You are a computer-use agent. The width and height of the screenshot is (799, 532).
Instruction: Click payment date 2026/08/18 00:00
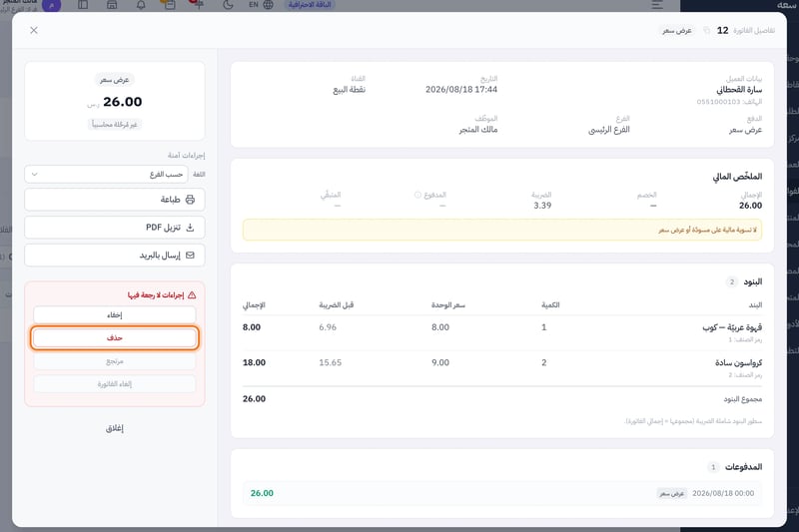click(723, 493)
